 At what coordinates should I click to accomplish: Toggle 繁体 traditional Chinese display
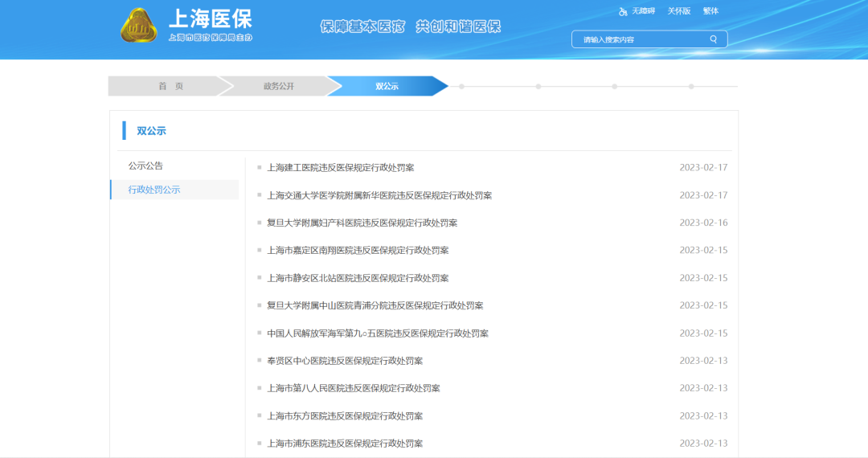[710, 11]
